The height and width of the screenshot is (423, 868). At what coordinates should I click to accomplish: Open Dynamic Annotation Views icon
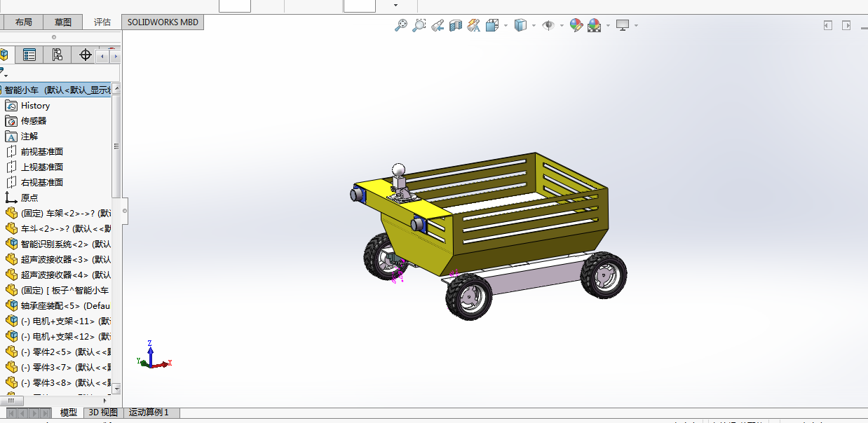point(474,25)
